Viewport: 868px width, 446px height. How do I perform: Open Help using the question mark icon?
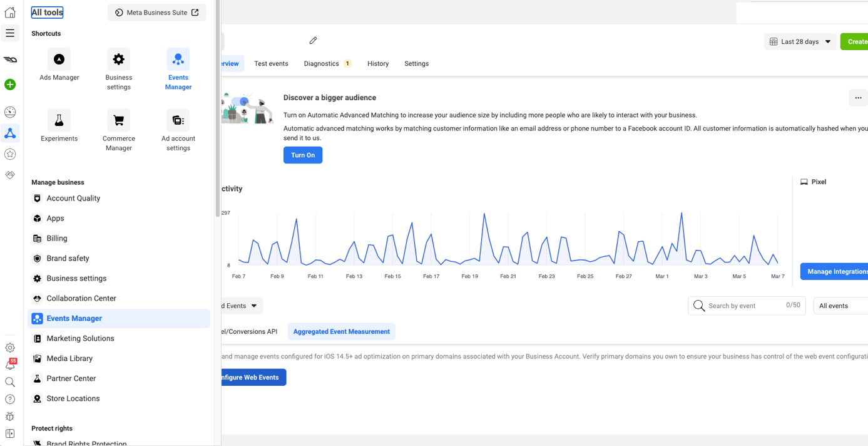click(x=9, y=399)
